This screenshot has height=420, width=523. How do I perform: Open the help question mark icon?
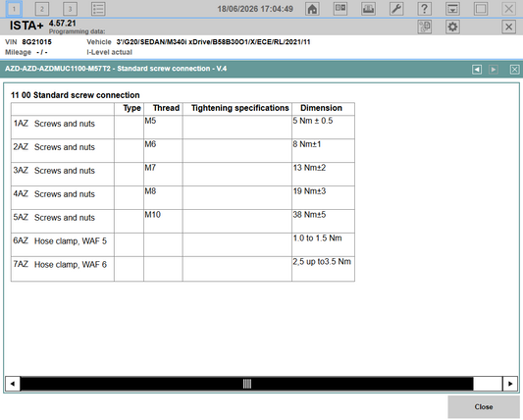point(424,9)
